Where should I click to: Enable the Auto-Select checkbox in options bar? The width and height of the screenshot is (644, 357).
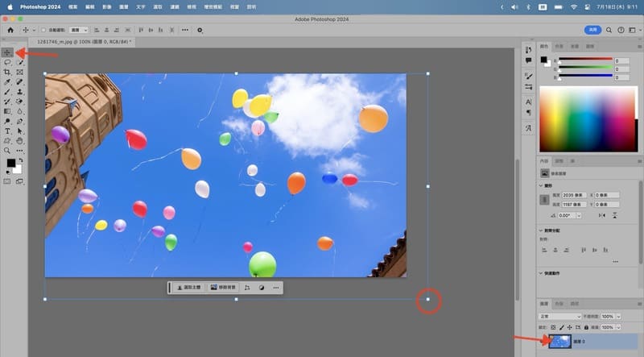43,30
